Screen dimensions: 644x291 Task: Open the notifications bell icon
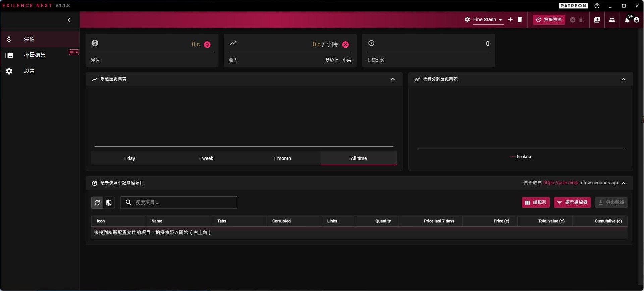pyautogui.click(x=627, y=20)
